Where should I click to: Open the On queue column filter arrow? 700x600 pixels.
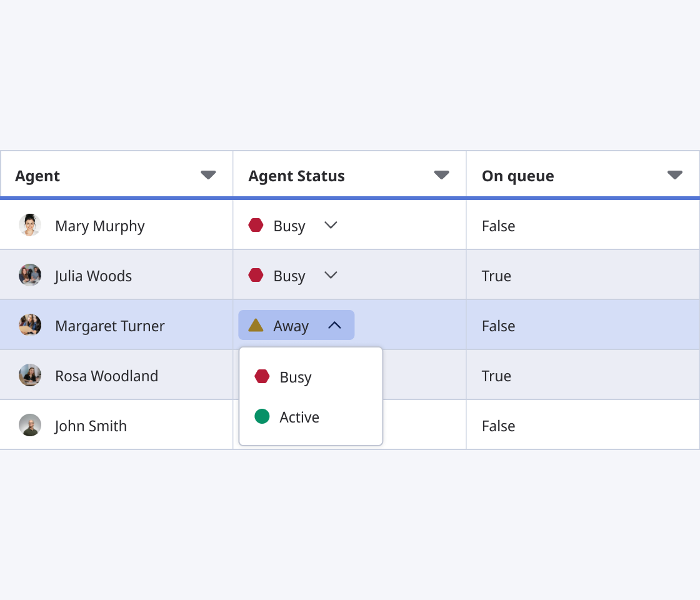point(674,174)
